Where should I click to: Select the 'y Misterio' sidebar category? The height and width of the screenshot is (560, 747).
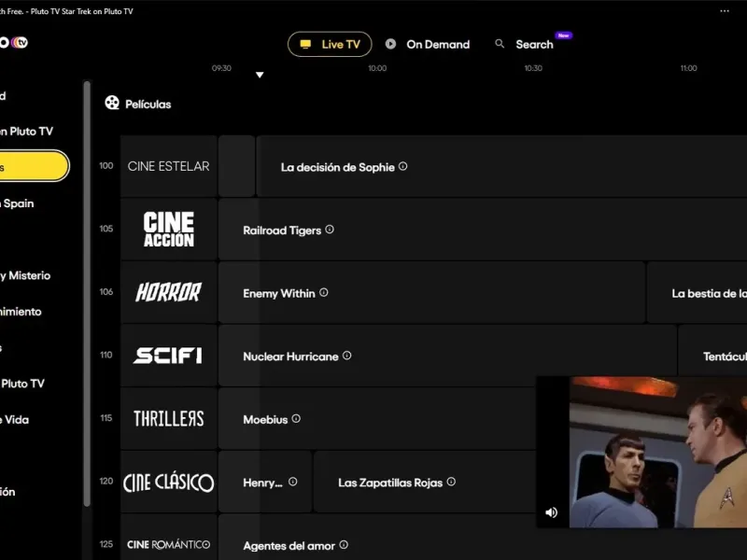25,275
